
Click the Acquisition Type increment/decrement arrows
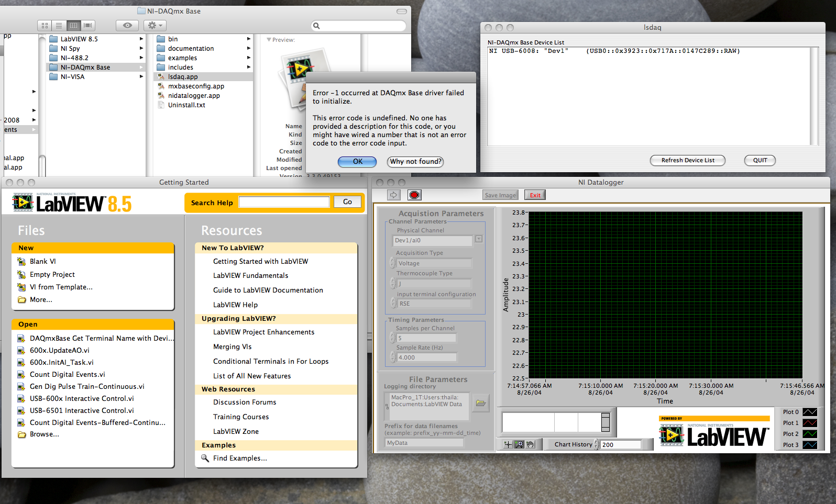393,263
